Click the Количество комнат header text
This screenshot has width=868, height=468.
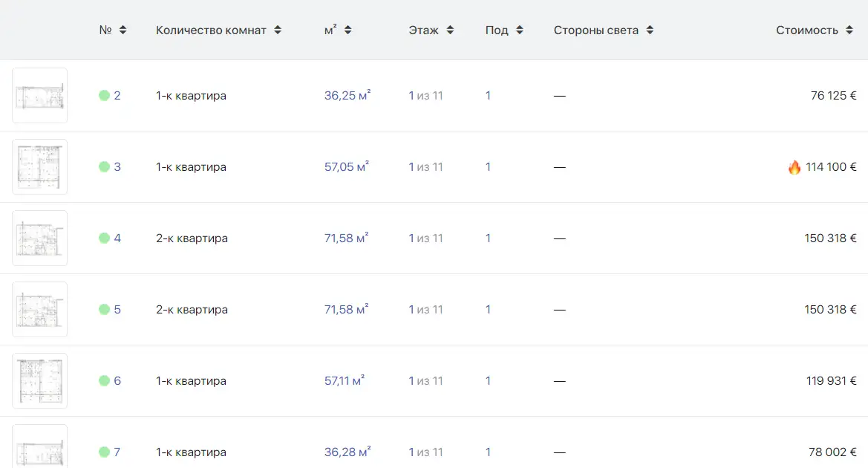211,30
